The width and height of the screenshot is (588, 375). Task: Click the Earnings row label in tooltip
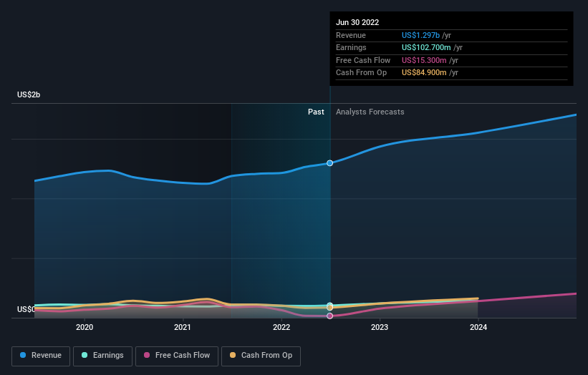click(351, 47)
